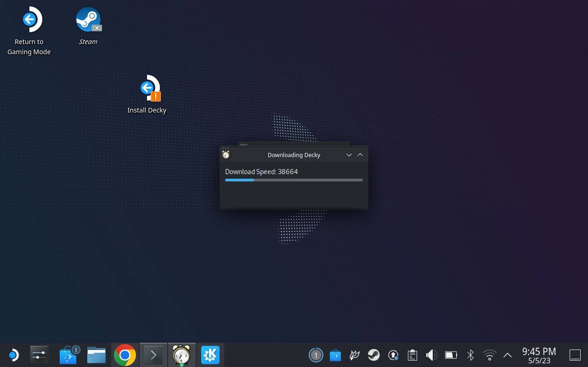This screenshot has height=367, width=588.
Task: Open the Discover updates tray icon
Action: click(x=335, y=355)
